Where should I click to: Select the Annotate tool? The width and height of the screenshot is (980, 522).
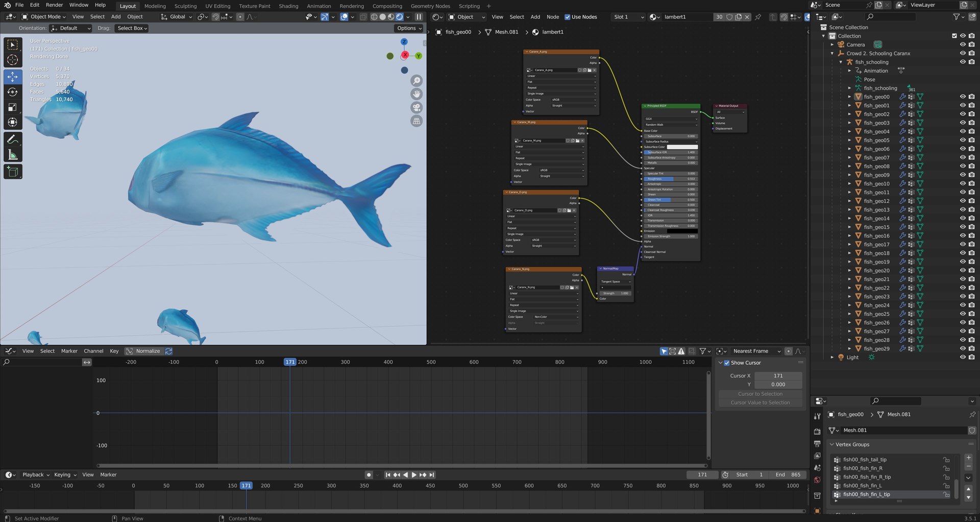(x=13, y=139)
